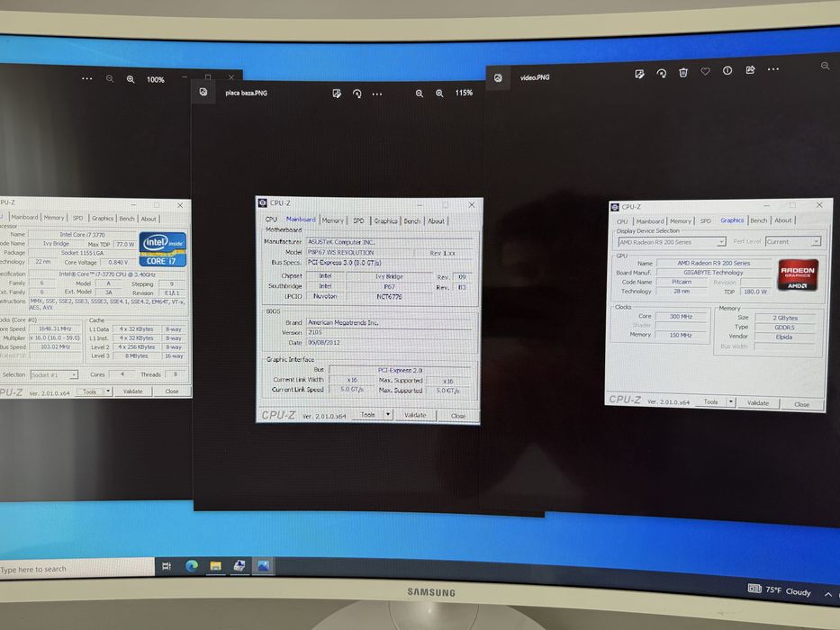The image size is (840, 630).
Task: Zoom in on the placa baza.PNG image
Action: click(439, 94)
